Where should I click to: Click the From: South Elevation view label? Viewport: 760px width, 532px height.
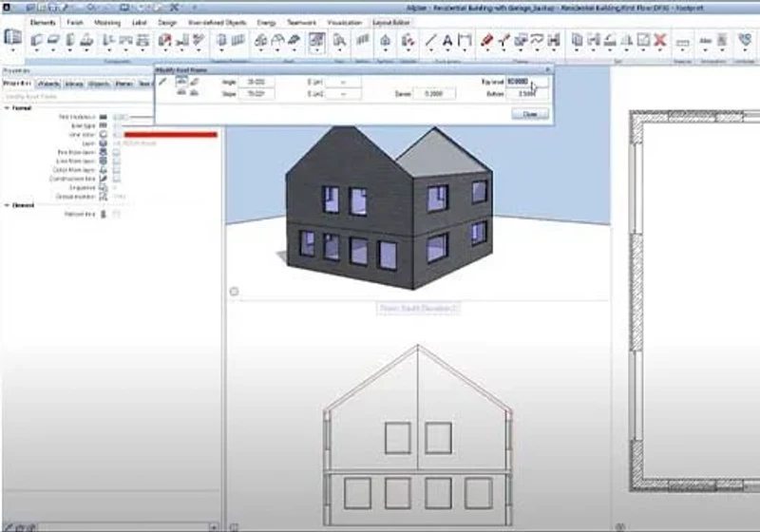[418, 308]
